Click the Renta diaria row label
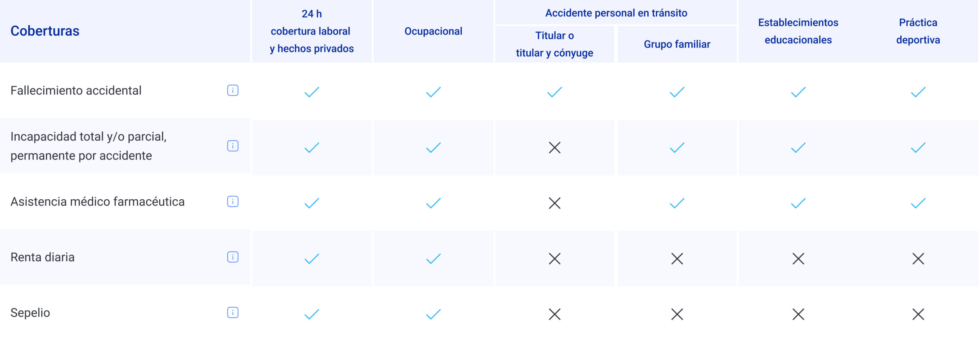 [42, 257]
